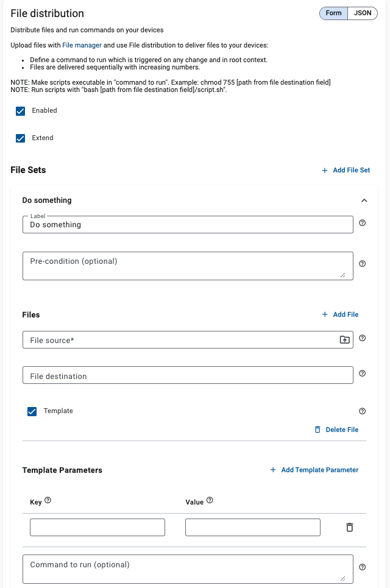Open file browser icon in File source
Image resolution: width=390 pixels, height=588 pixels.
[x=345, y=339]
